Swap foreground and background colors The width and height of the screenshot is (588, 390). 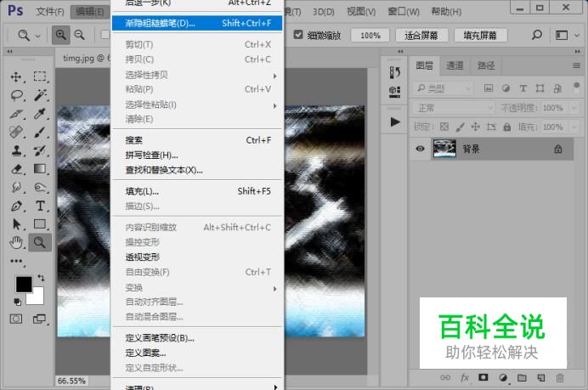(41, 278)
